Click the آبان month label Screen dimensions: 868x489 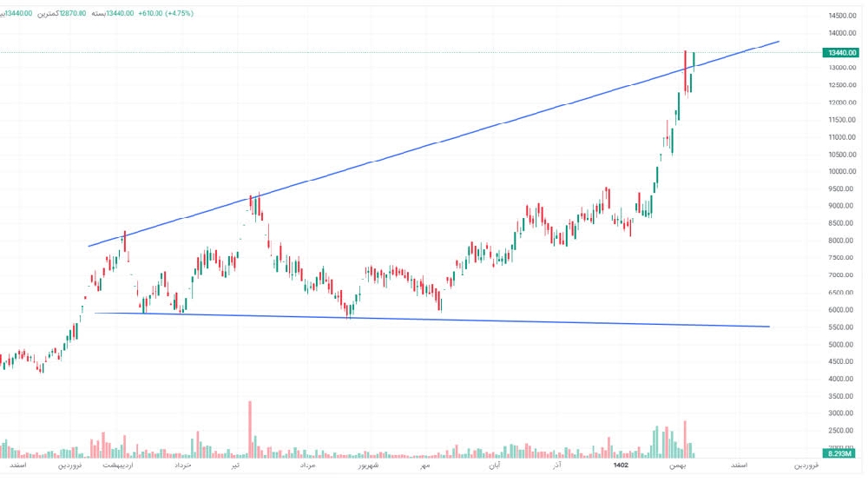pyautogui.click(x=495, y=466)
